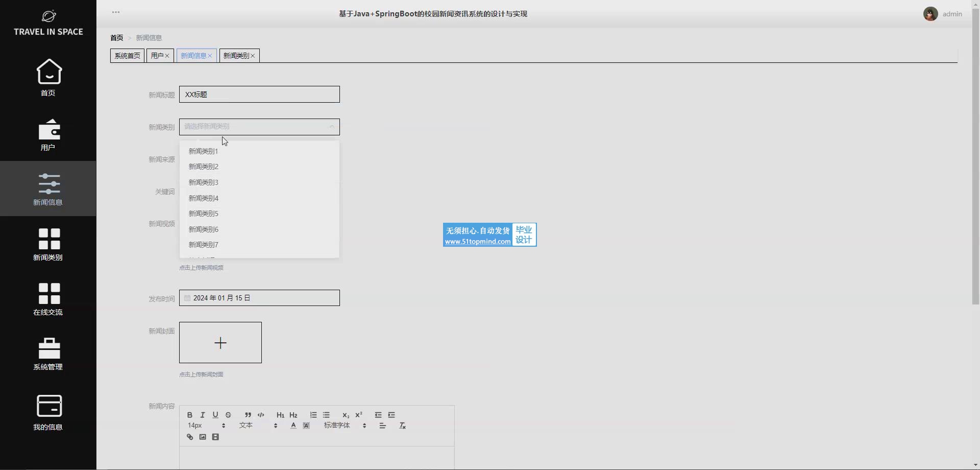The height and width of the screenshot is (470, 980).
Task: Switch to the 系统首页 tab
Action: point(127,56)
